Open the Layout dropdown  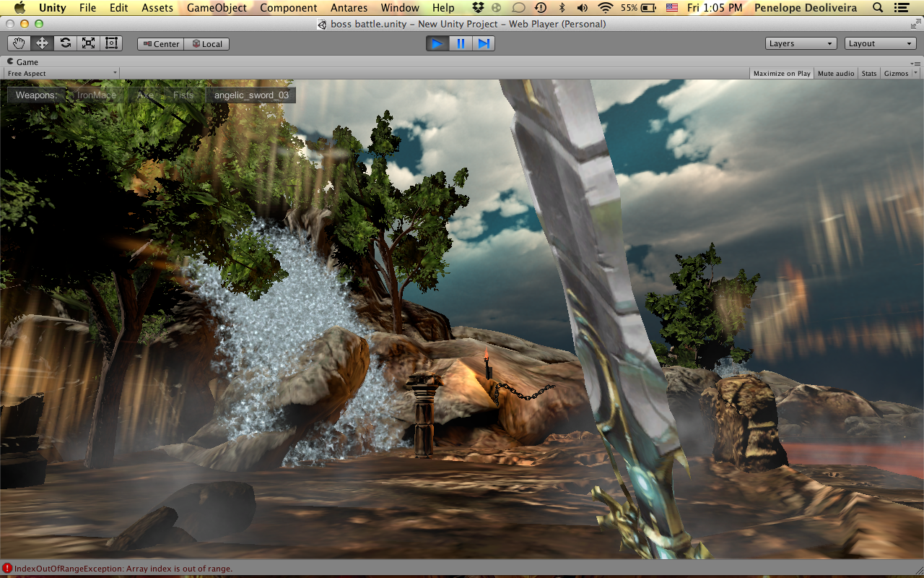coord(881,43)
